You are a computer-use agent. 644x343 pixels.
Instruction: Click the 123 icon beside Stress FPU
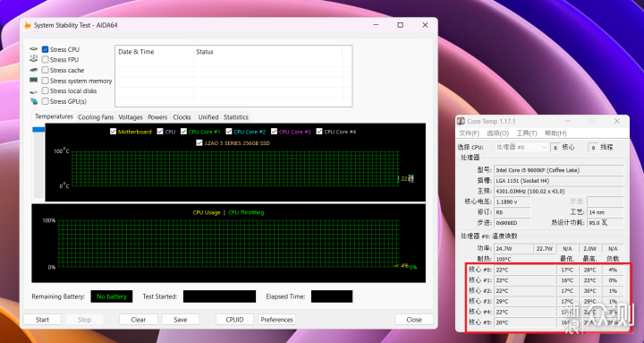tap(34, 59)
